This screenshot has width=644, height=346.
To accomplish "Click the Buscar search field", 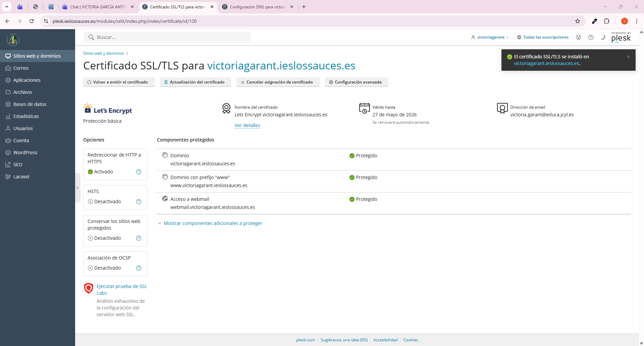I will (x=167, y=37).
